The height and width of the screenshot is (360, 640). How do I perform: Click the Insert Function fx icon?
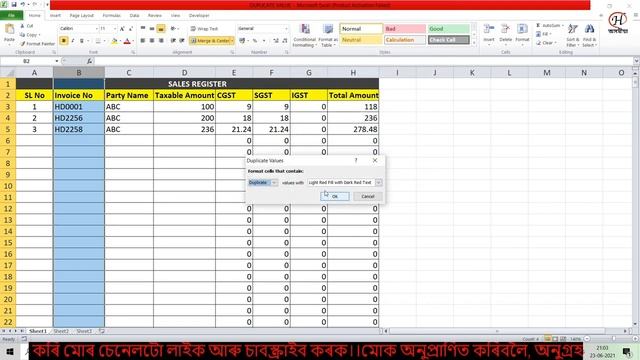89,61
